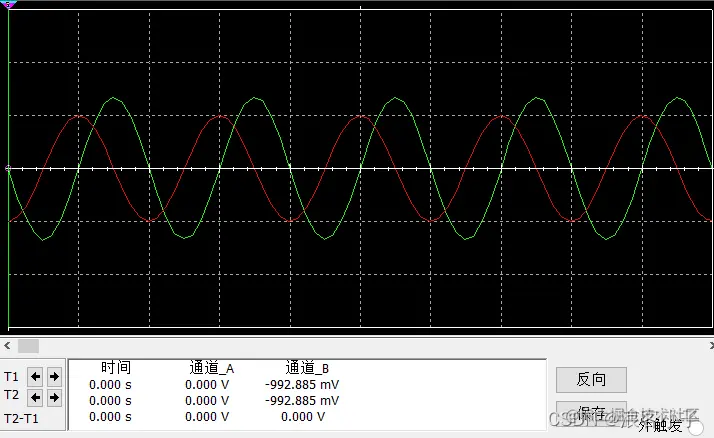Move cursor T1 left with arrow button

[35, 377]
